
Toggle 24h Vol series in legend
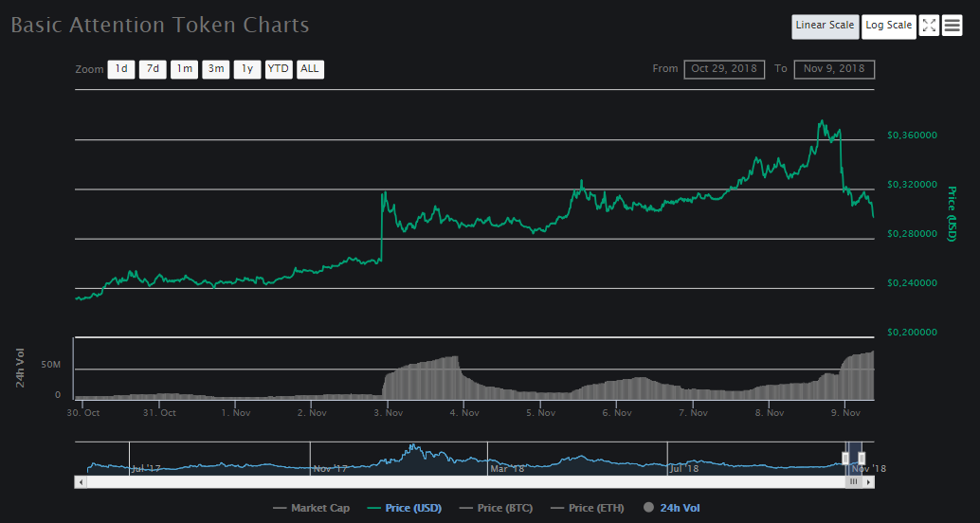pos(671,508)
